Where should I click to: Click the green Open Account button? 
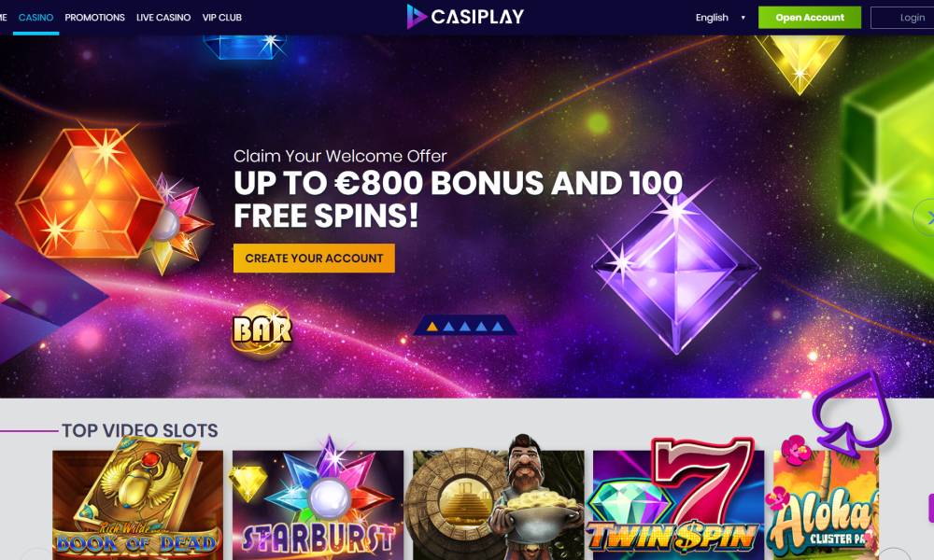pos(810,17)
